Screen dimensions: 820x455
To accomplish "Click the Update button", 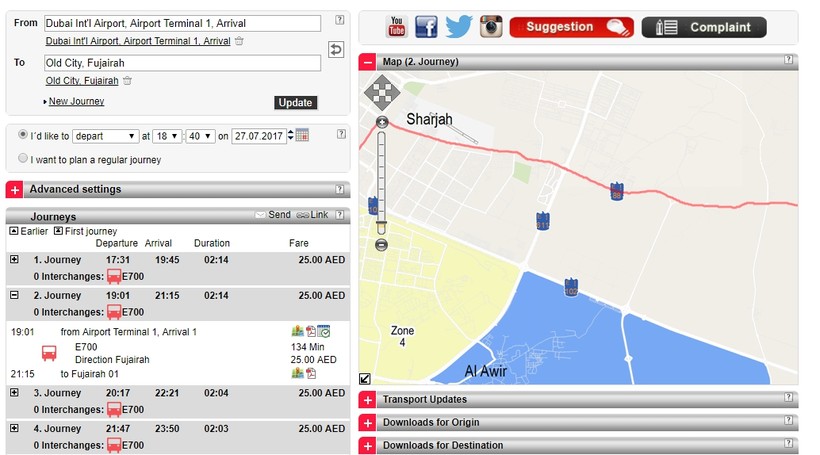I will 295,103.
